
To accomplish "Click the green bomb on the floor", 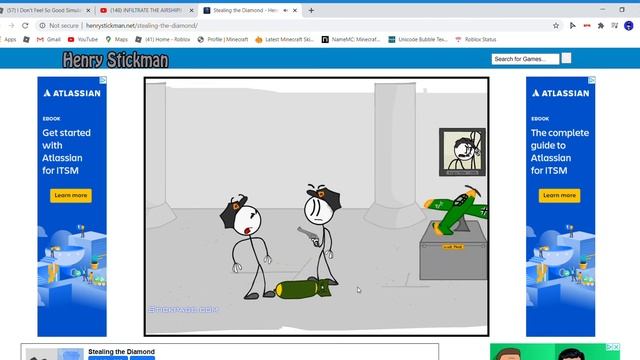I will pos(303,289).
